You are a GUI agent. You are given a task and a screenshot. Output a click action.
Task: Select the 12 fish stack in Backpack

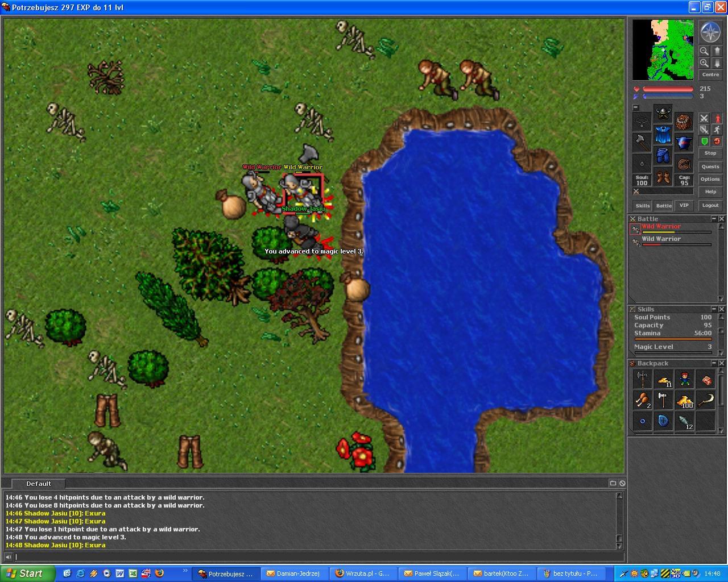click(684, 421)
